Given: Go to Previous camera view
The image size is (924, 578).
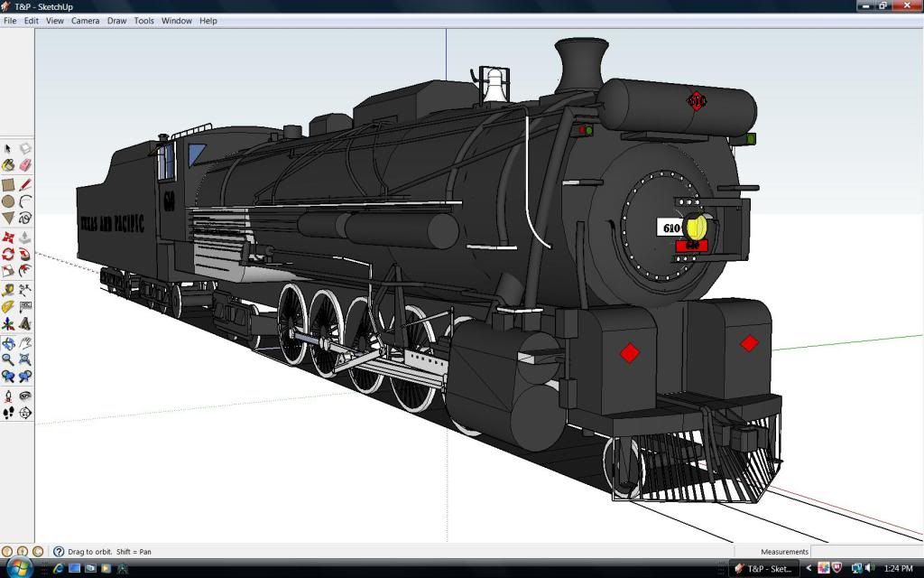Looking at the screenshot, I should tap(7, 377).
